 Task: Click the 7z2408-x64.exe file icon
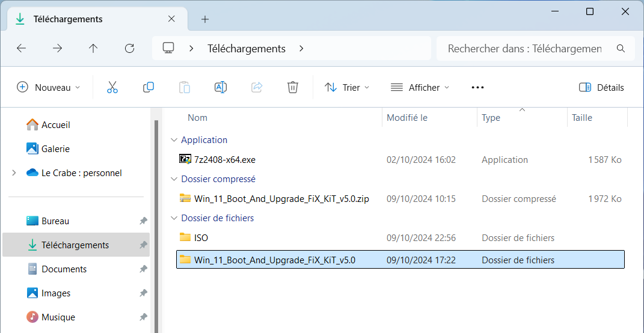[185, 159]
